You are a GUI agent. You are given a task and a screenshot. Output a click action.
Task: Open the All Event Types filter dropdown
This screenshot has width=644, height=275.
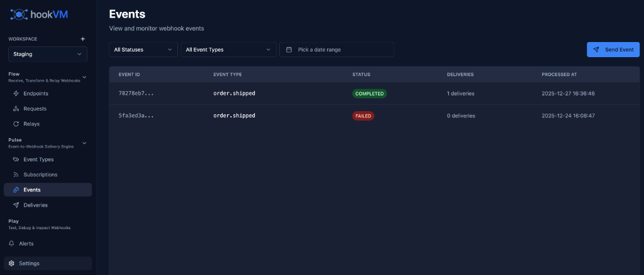228,50
